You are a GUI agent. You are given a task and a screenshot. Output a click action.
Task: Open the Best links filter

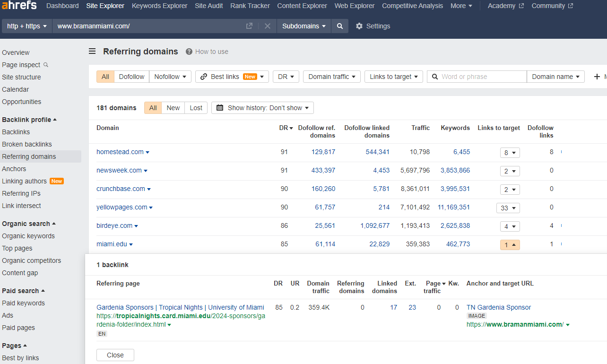[x=232, y=77]
